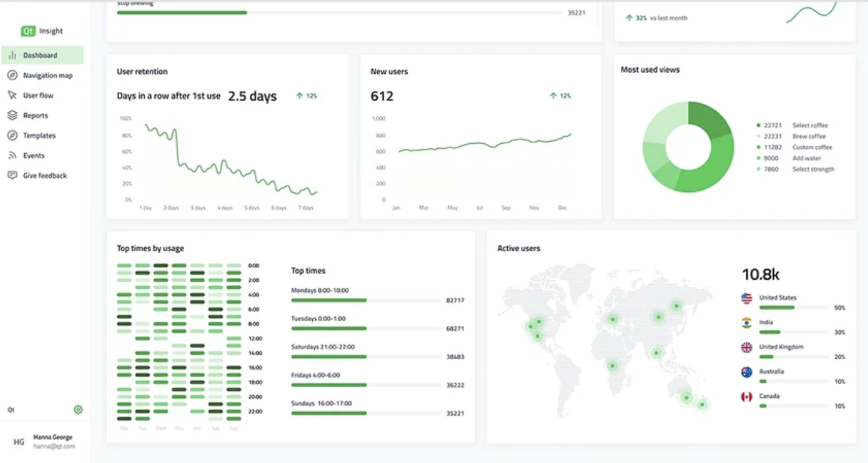Click the United Kingdom flag icon
Screen dimensions: 868x463
[x=747, y=348]
